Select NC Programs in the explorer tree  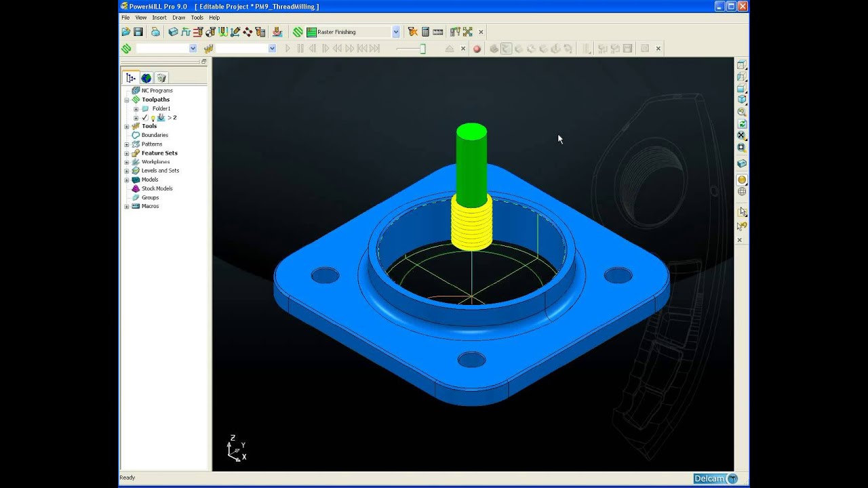[x=157, y=91]
